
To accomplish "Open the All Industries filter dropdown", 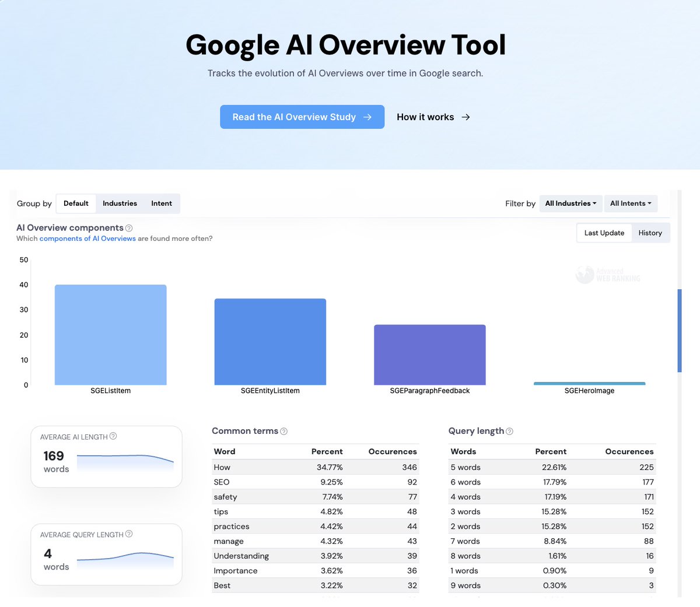I will tap(570, 203).
